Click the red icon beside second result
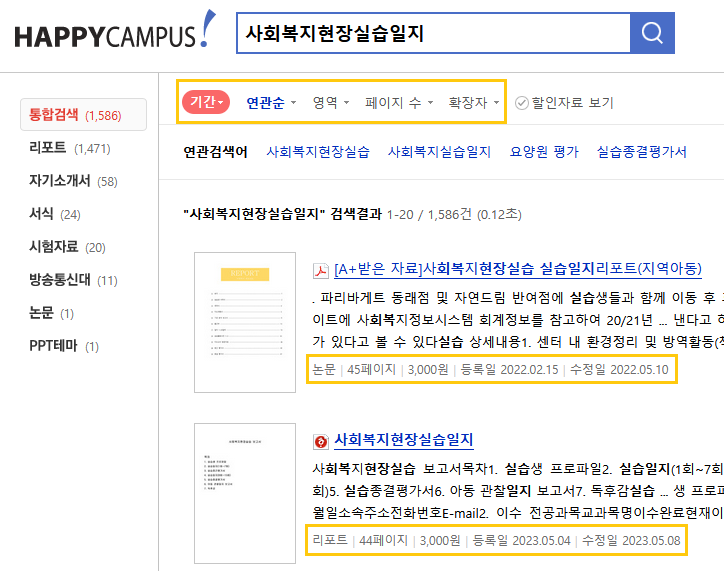Viewport: 724px width, 571px height. [x=321, y=441]
